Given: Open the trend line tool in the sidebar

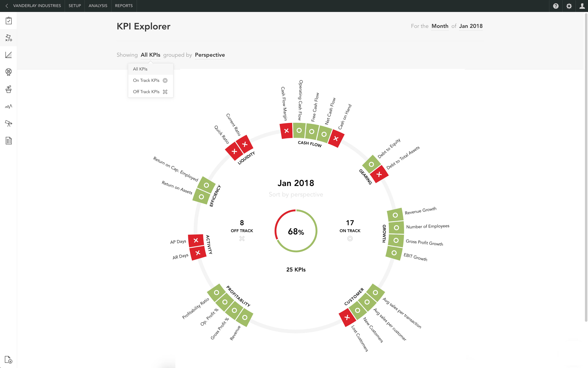Looking at the screenshot, I should pos(9,106).
